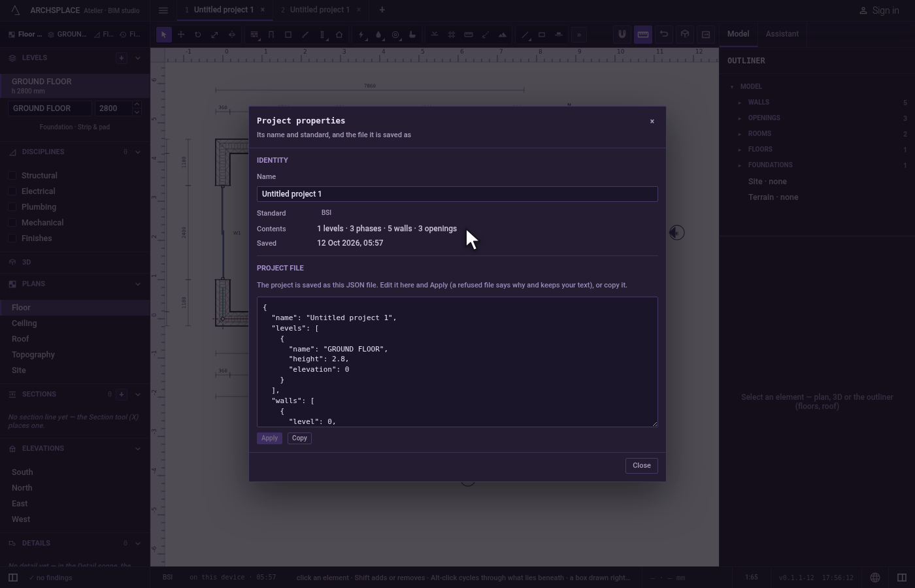915x588 pixels.
Task: Increase the level height stepper
Action: click(x=137, y=105)
